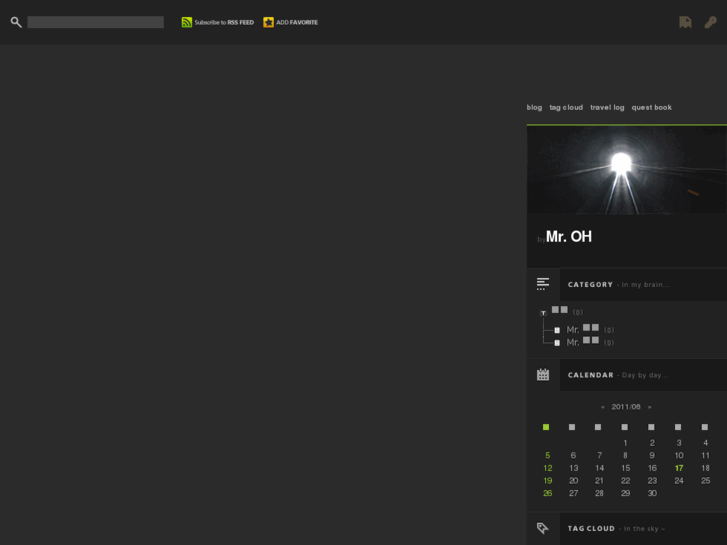Screen dimensions: 727x545
Task: Select calendar day 30
Action: [652, 493]
